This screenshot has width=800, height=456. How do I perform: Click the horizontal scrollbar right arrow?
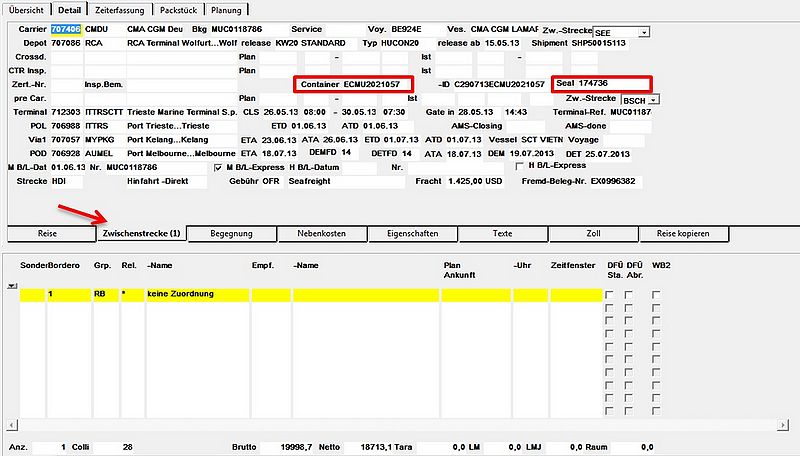(x=783, y=424)
